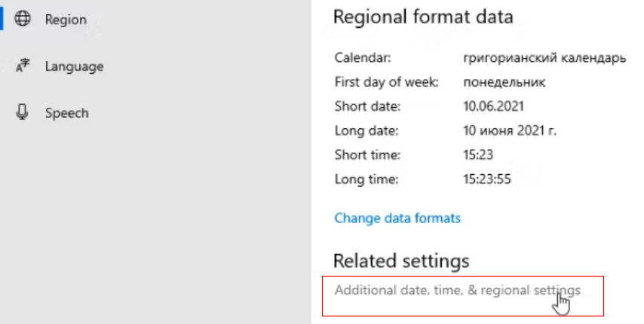The height and width of the screenshot is (324, 644).
Task: Open Additional date, time, & regional settings
Action: pos(458,289)
